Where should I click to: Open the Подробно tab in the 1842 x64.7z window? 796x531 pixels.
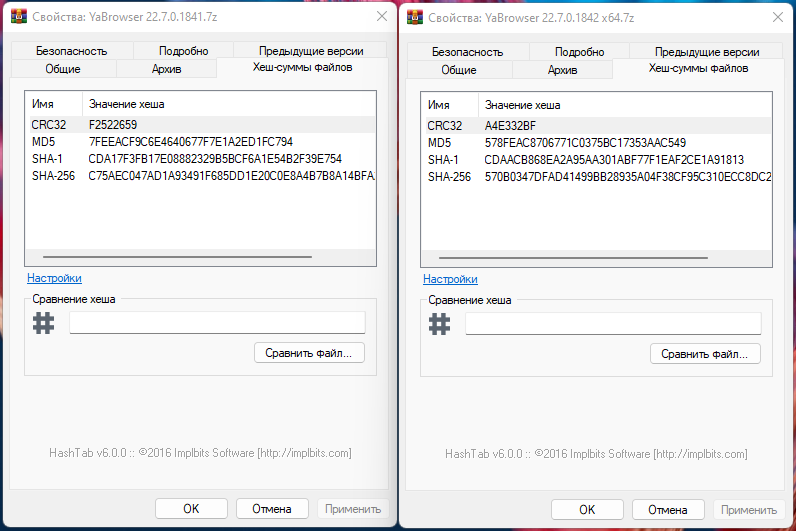coord(580,51)
